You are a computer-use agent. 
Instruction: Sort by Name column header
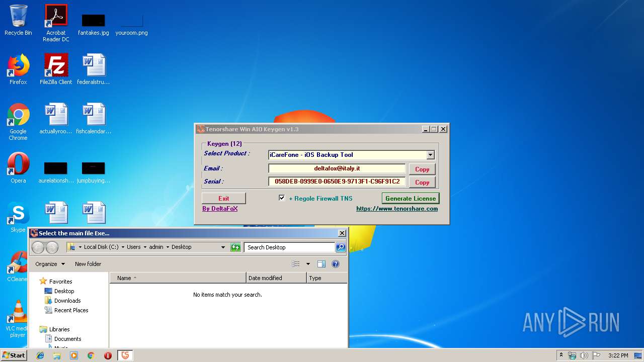coord(178,278)
